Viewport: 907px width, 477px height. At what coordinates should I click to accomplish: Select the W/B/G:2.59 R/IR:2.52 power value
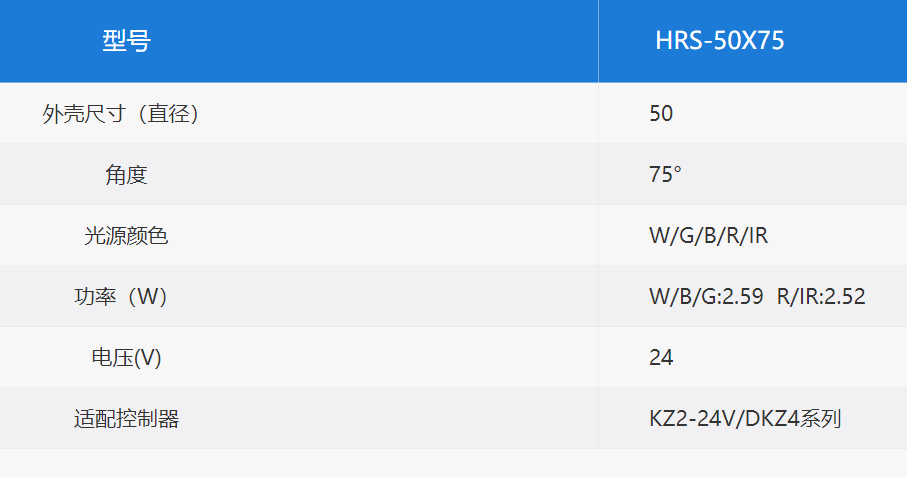point(757,297)
